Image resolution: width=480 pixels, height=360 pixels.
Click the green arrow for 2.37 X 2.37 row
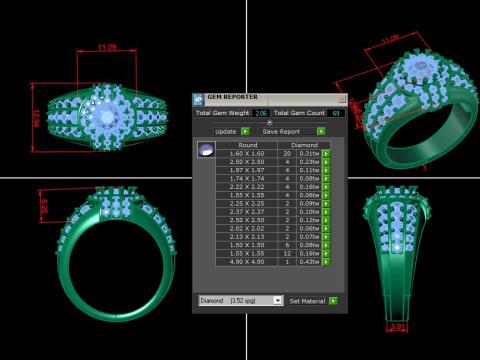click(x=326, y=212)
